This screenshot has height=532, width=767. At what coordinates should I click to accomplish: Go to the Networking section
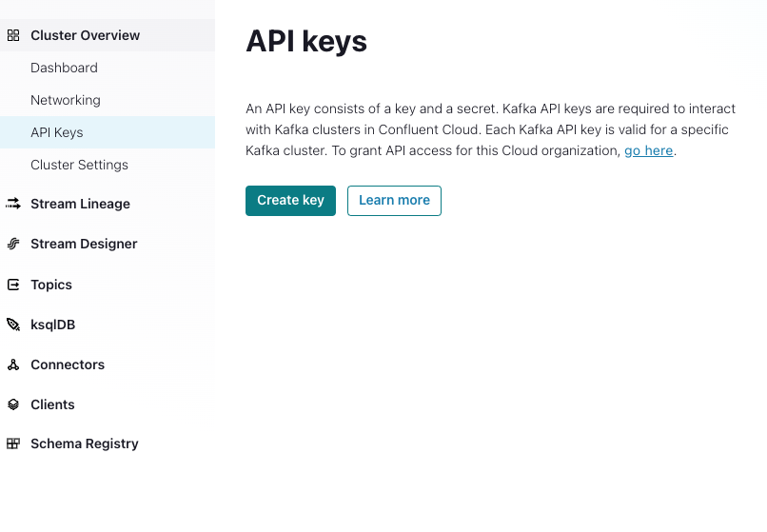coord(66,100)
